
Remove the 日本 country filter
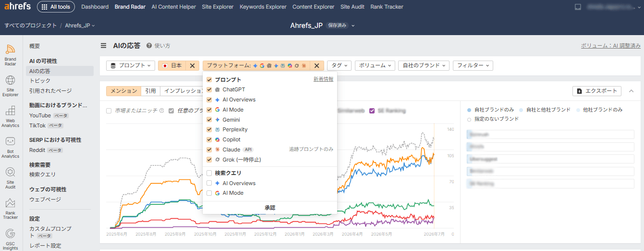tap(192, 65)
